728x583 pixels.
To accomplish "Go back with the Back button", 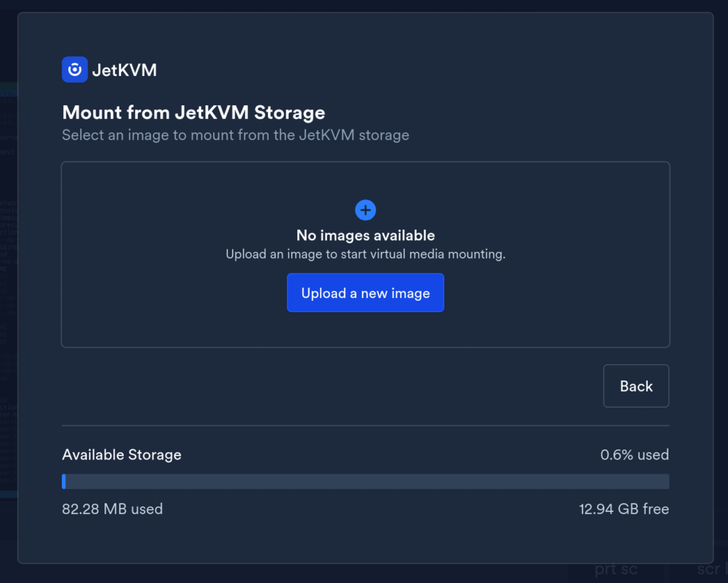I will [x=636, y=386].
